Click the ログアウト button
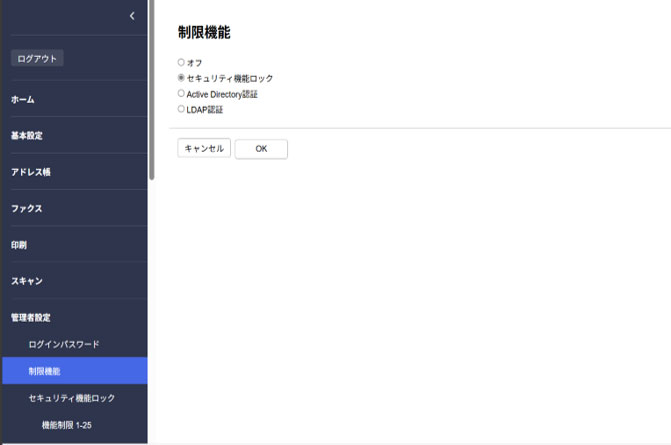Viewport: 671px width, 445px height. point(37,58)
